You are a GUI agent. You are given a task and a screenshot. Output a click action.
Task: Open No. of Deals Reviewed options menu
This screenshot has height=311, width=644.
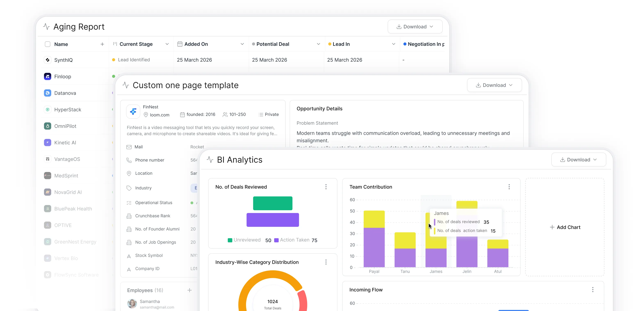326,187
